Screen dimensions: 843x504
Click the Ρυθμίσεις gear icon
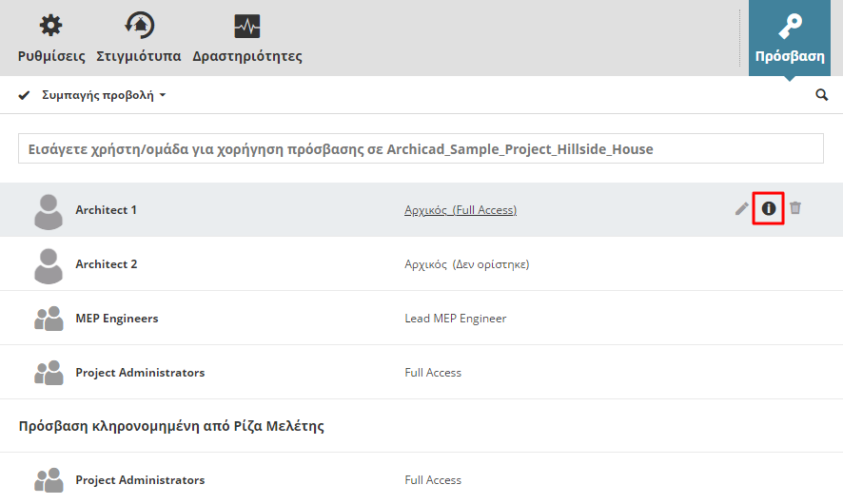click(x=50, y=26)
